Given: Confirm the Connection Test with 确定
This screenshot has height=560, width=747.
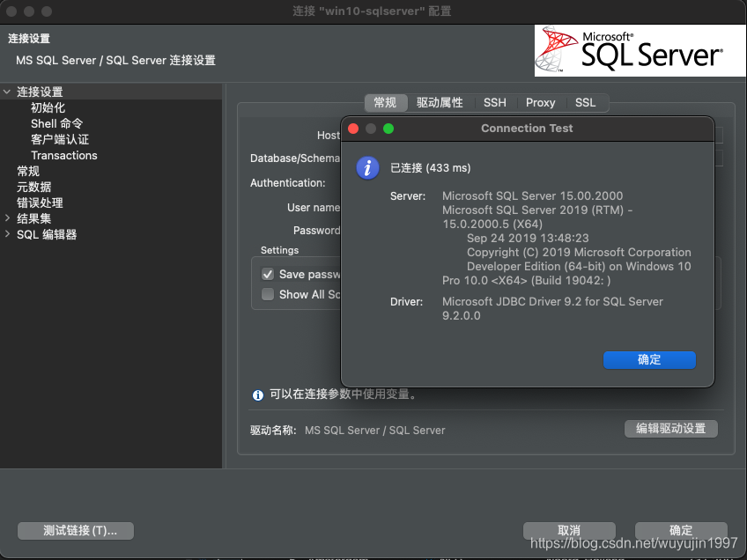Looking at the screenshot, I should click(x=649, y=360).
